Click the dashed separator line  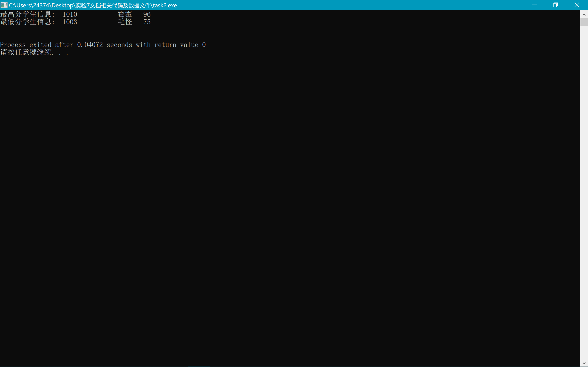[x=59, y=37]
